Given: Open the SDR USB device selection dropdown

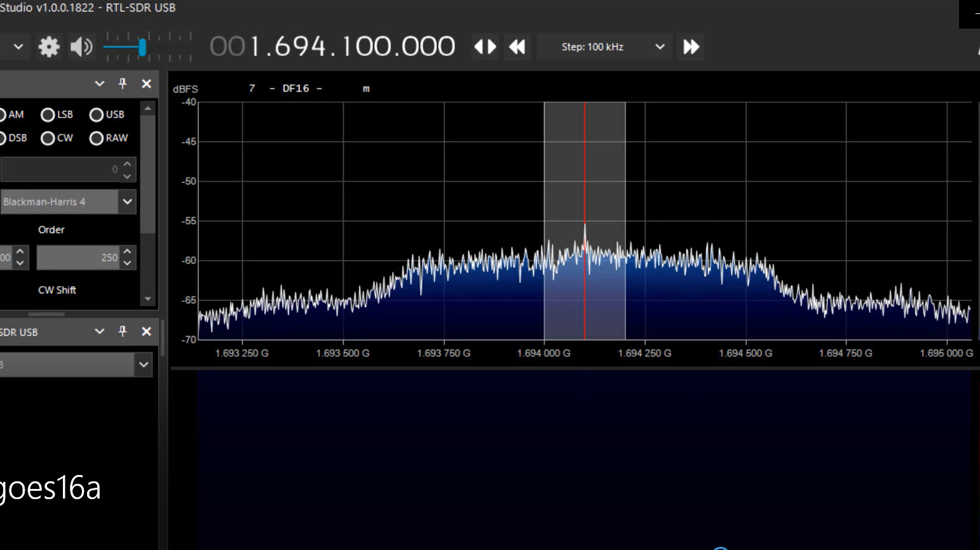Looking at the screenshot, I should coord(143,364).
